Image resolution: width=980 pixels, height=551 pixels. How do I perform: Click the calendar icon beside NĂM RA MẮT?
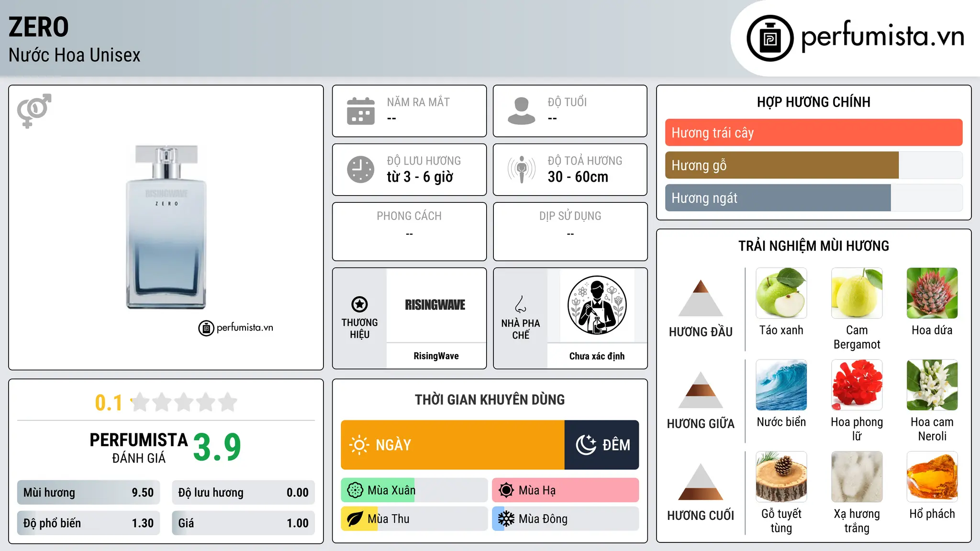pyautogui.click(x=361, y=111)
